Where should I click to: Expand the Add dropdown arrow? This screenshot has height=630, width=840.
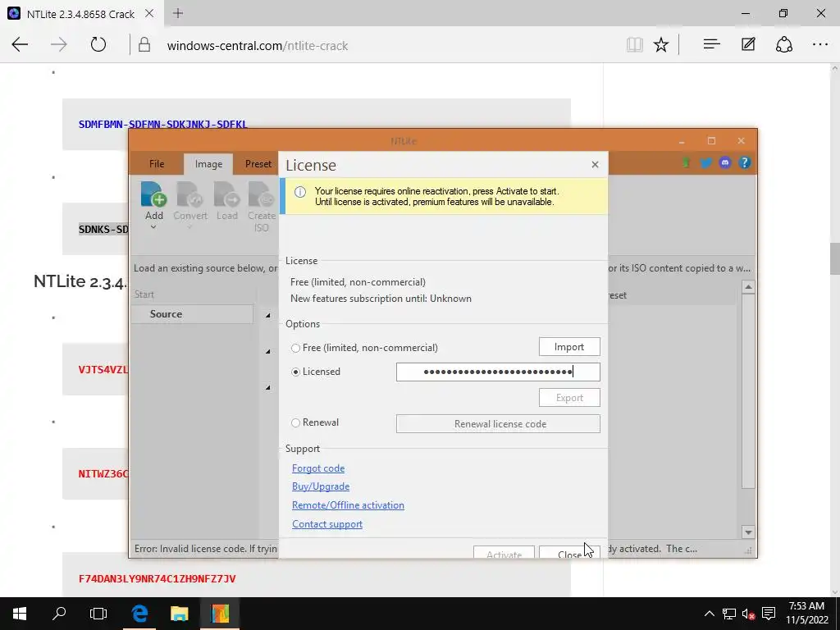[x=153, y=227]
